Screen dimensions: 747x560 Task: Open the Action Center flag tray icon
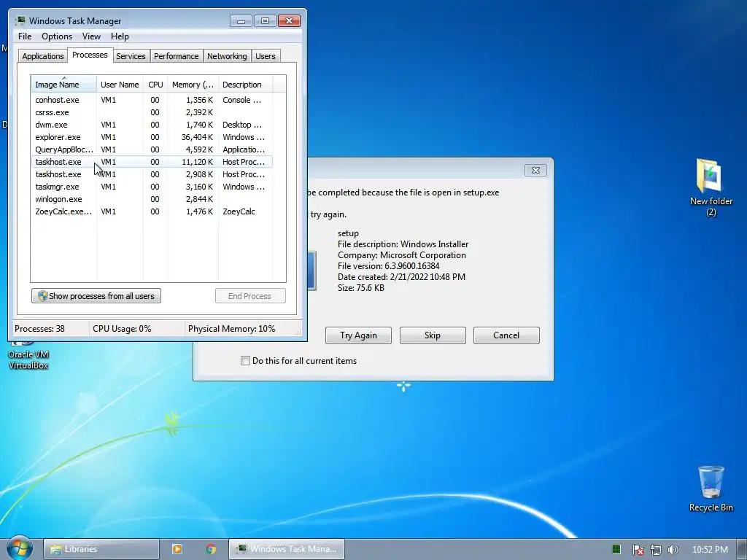click(x=638, y=550)
